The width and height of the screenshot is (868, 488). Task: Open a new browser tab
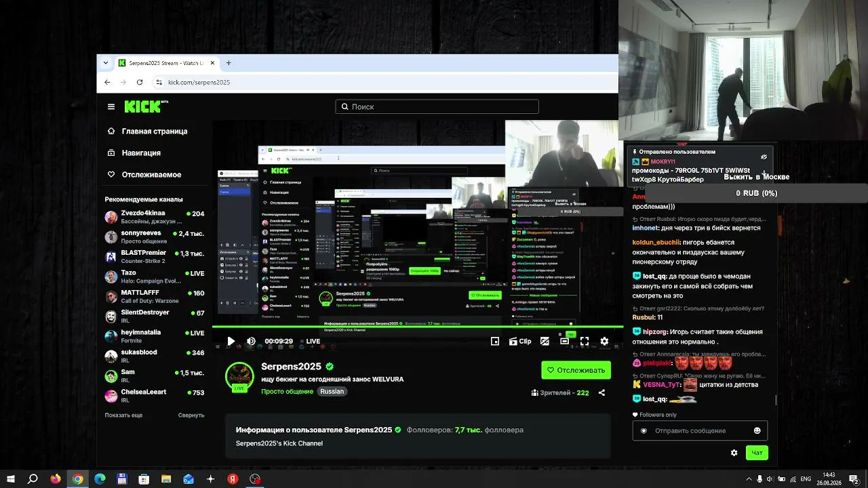[x=229, y=63]
